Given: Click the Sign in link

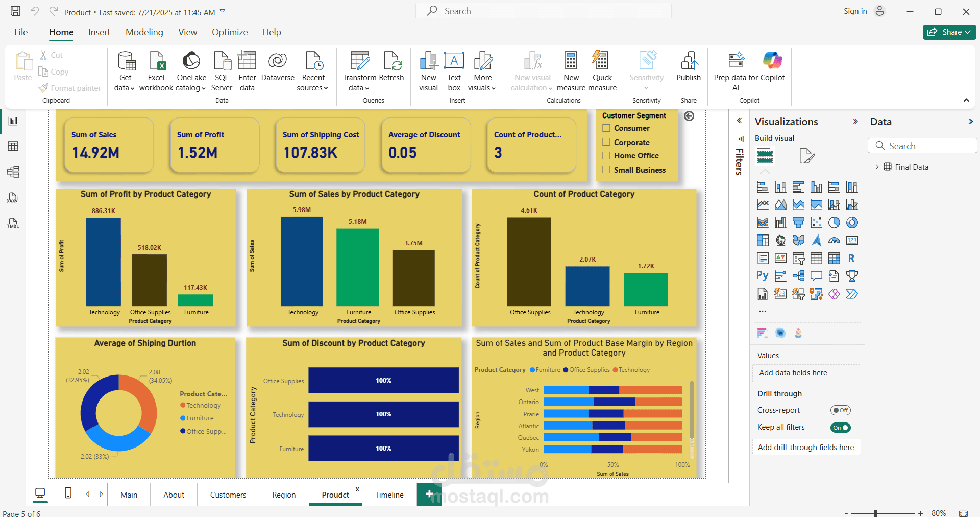Looking at the screenshot, I should [855, 11].
